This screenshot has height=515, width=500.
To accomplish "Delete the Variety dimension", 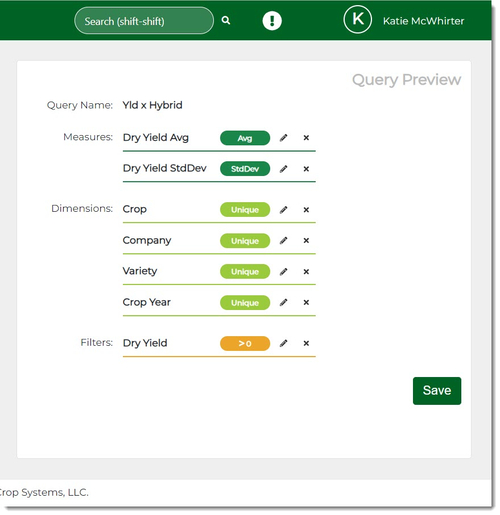I will [306, 272].
